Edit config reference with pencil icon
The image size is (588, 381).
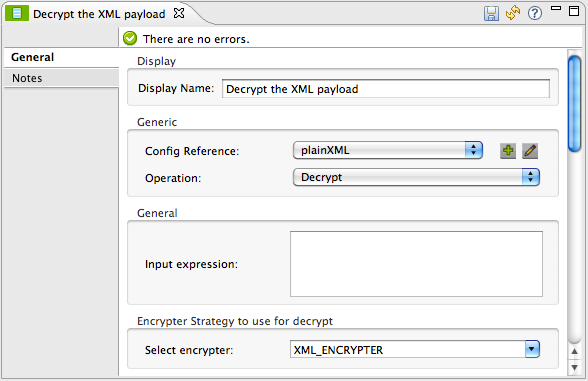pos(530,151)
